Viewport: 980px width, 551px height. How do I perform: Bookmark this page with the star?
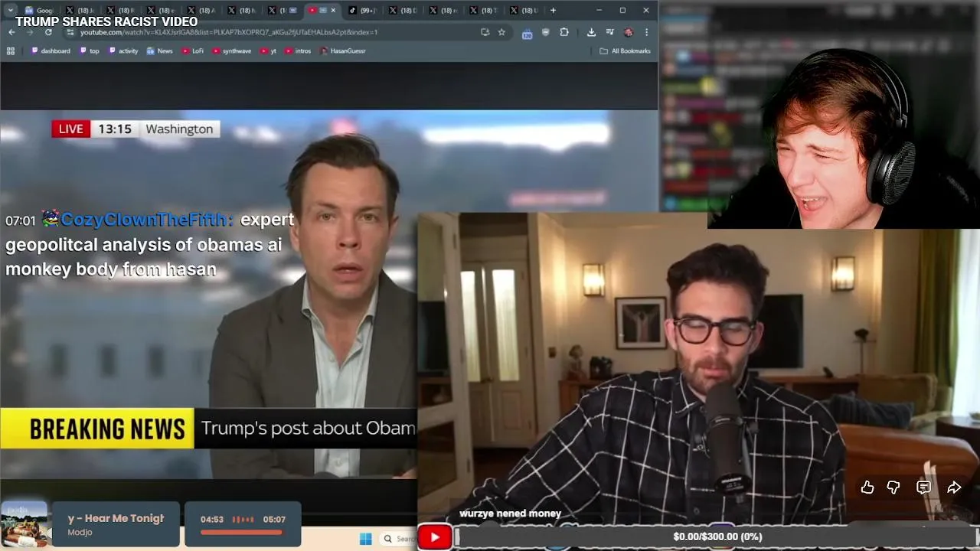click(501, 32)
